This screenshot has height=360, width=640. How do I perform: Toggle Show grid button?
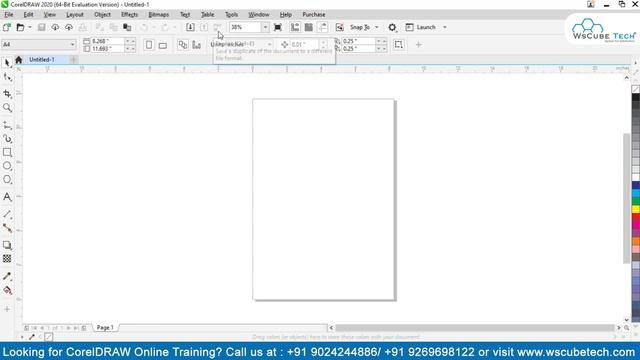coord(309,27)
